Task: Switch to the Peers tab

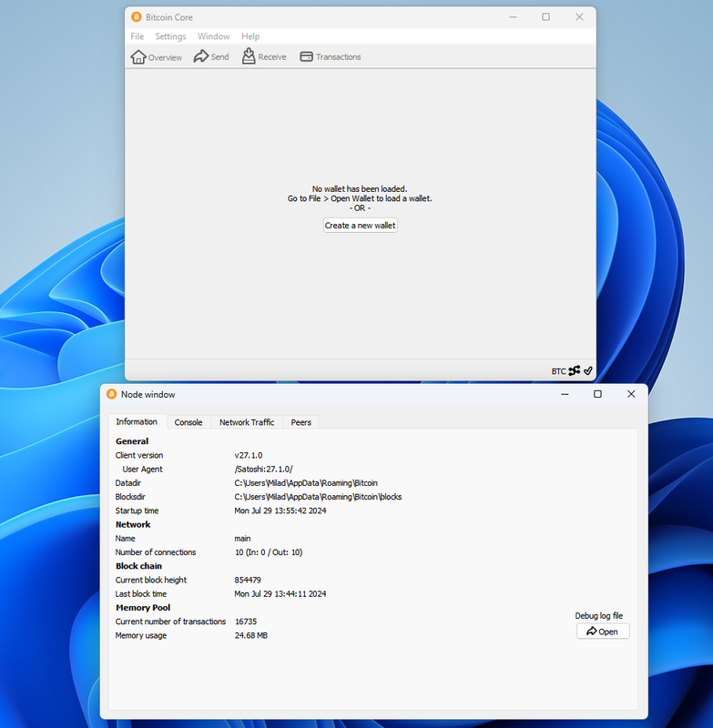Action: tap(301, 422)
